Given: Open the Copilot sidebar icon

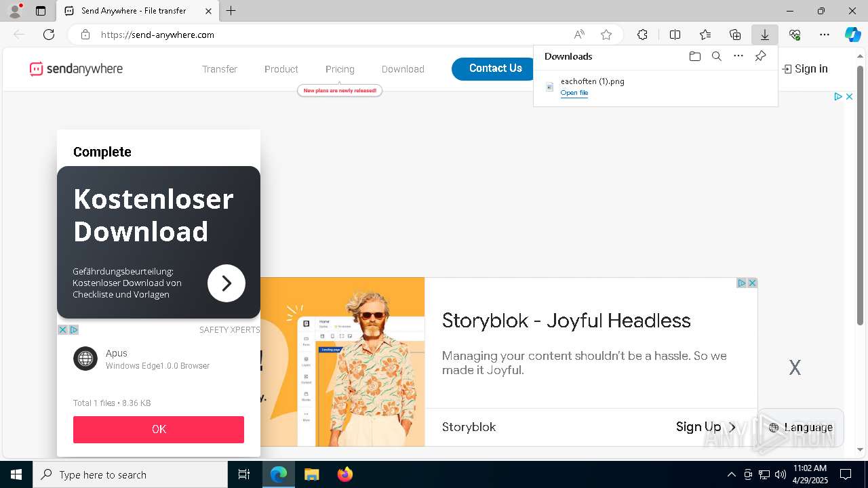Looking at the screenshot, I should coord(852,35).
